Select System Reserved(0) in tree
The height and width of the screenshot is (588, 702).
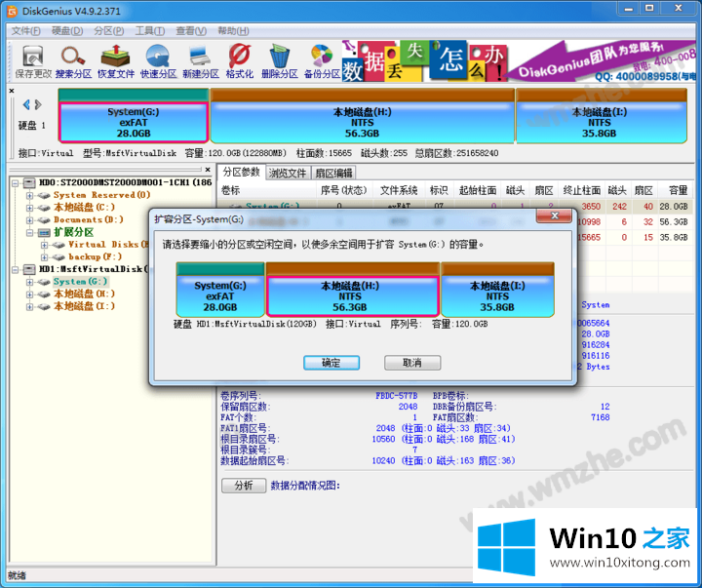(x=102, y=195)
